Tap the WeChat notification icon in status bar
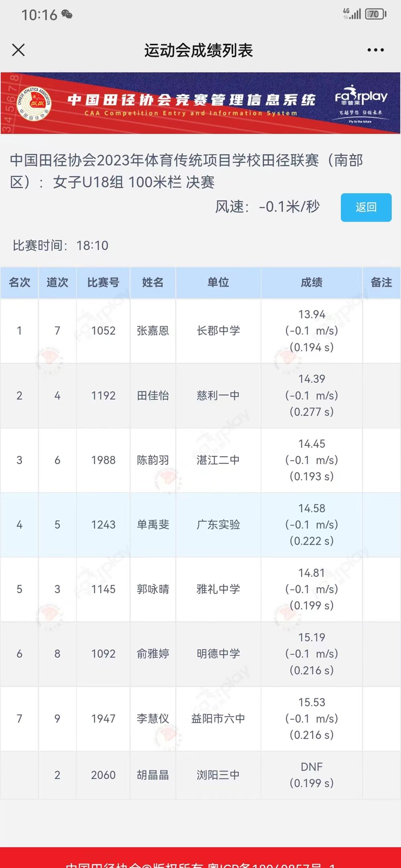 [67, 15]
